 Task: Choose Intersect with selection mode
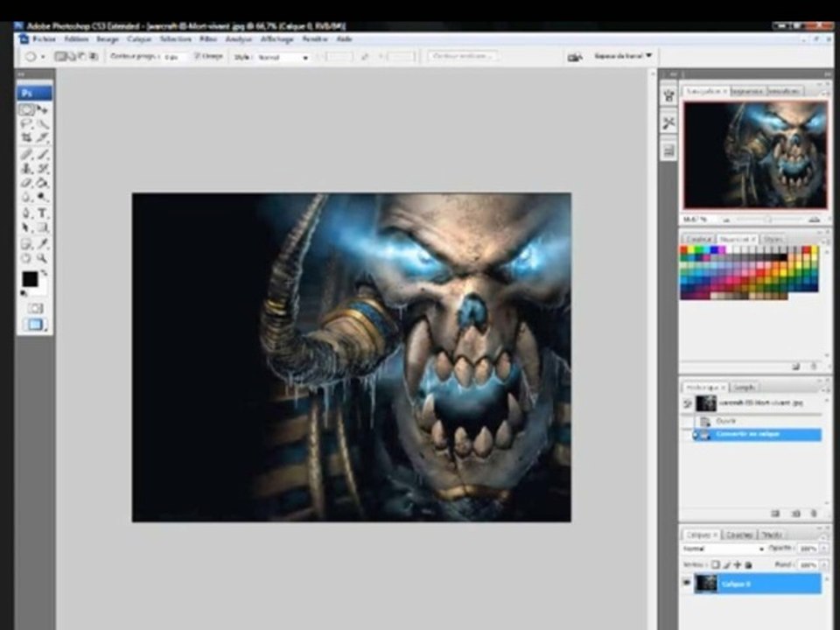tap(94, 56)
